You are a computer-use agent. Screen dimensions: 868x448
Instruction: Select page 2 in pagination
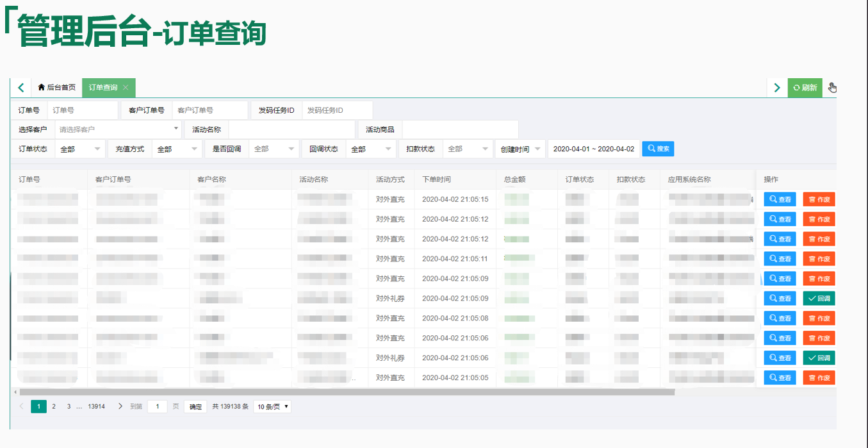pos(54,406)
